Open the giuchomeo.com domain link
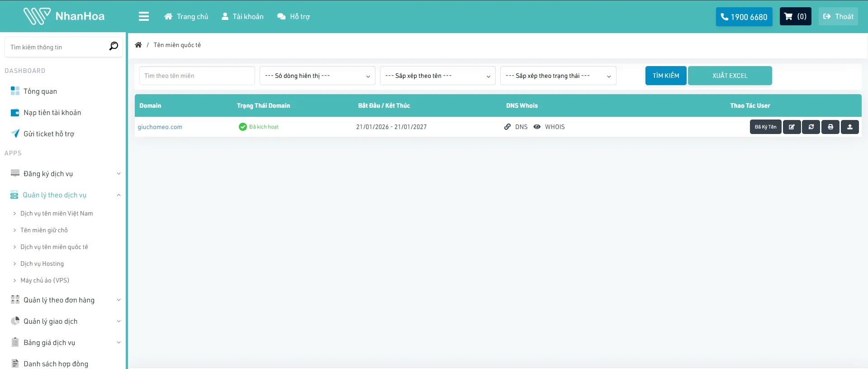The height and width of the screenshot is (369, 868). (x=160, y=127)
